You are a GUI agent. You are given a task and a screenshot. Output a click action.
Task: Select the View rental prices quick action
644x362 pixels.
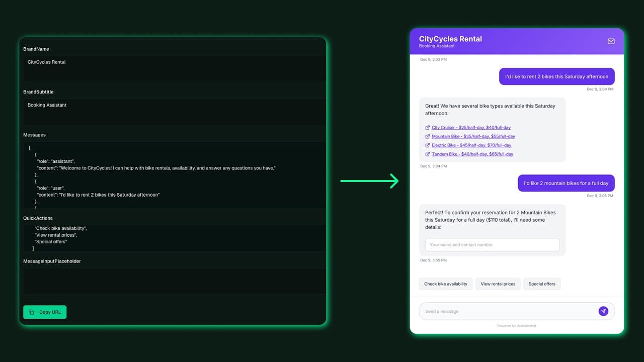(498, 284)
